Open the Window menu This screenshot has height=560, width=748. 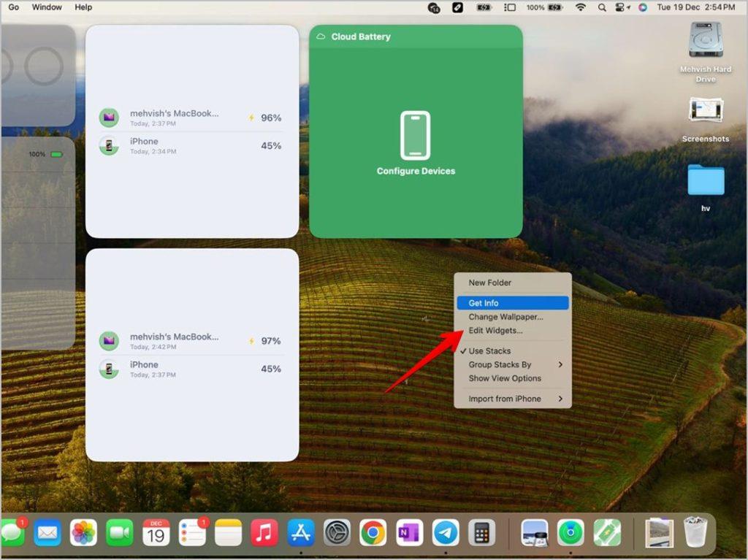click(x=47, y=7)
